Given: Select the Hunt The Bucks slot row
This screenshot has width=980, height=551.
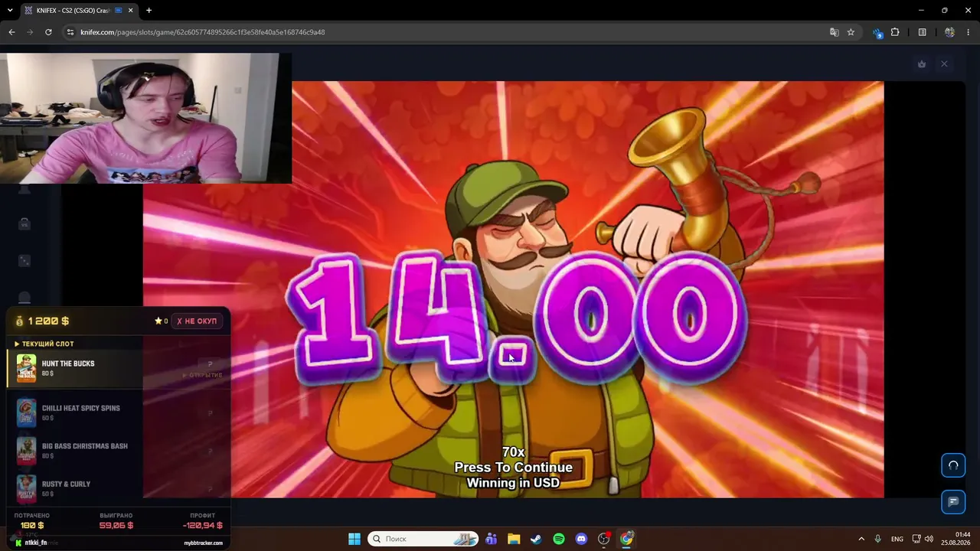Looking at the screenshot, I should 119,369.
